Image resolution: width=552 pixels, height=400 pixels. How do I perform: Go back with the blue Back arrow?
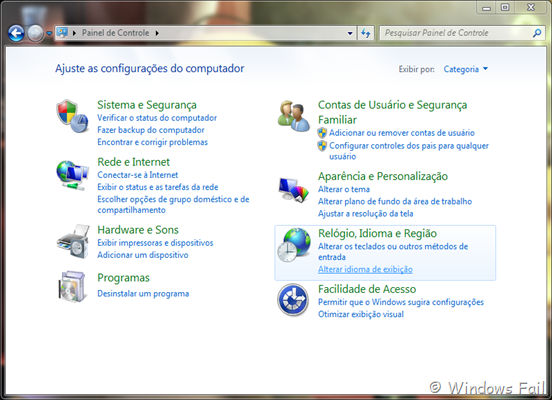[x=16, y=33]
